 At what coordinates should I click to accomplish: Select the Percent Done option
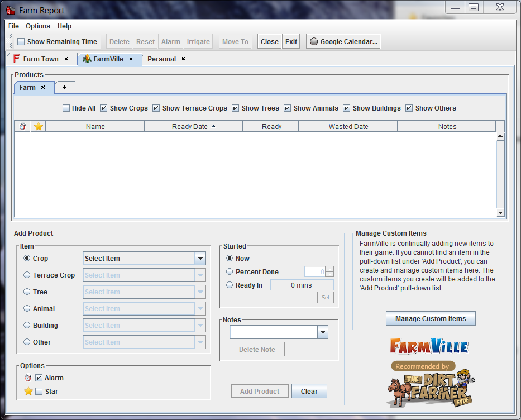tap(230, 271)
